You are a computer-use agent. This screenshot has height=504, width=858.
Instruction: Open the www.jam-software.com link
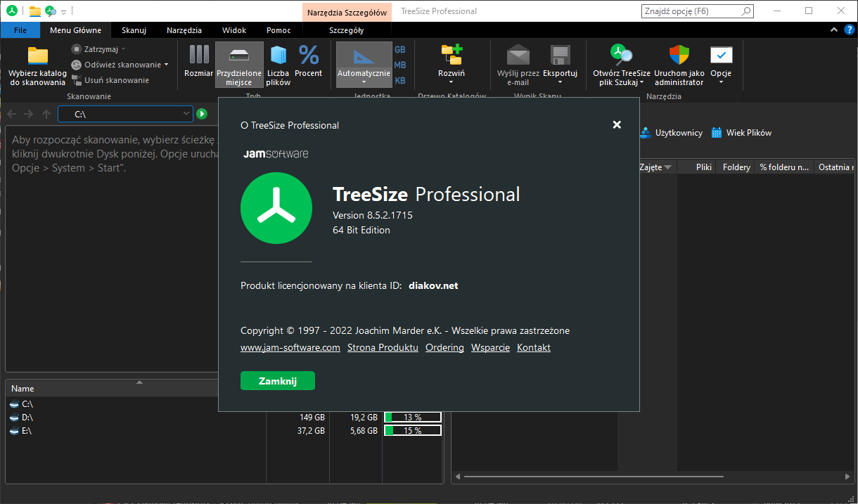pos(290,347)
